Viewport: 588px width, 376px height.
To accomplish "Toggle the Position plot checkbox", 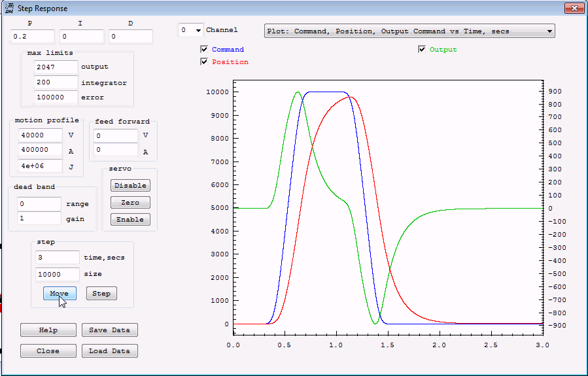I will [x=204, y=61].
